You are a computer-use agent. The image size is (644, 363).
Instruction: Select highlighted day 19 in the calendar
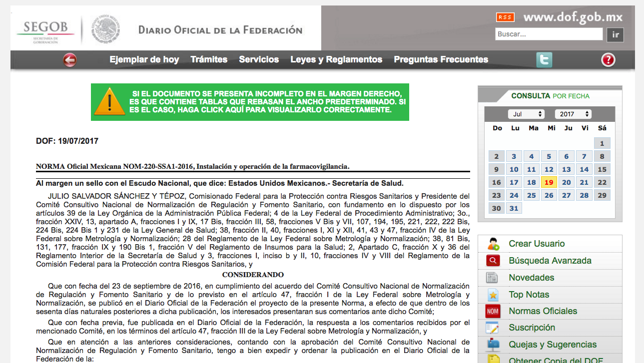[x=549, y=182]
